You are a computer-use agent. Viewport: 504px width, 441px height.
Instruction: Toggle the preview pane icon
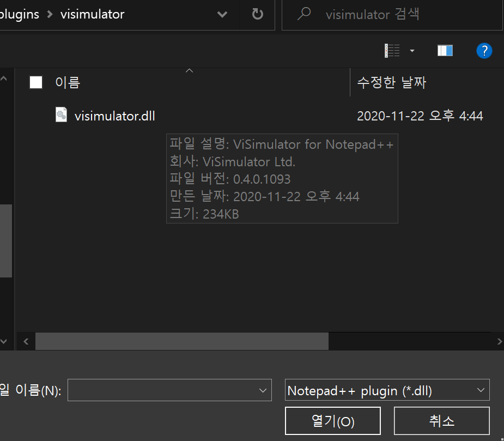point(445,51)
